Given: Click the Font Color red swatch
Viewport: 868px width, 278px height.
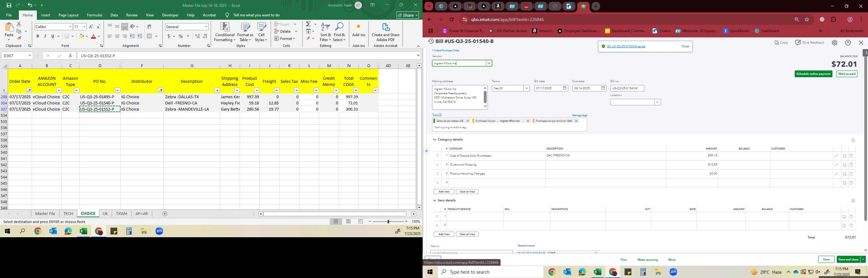Looking at the screenshot, I should pos(93,36).
